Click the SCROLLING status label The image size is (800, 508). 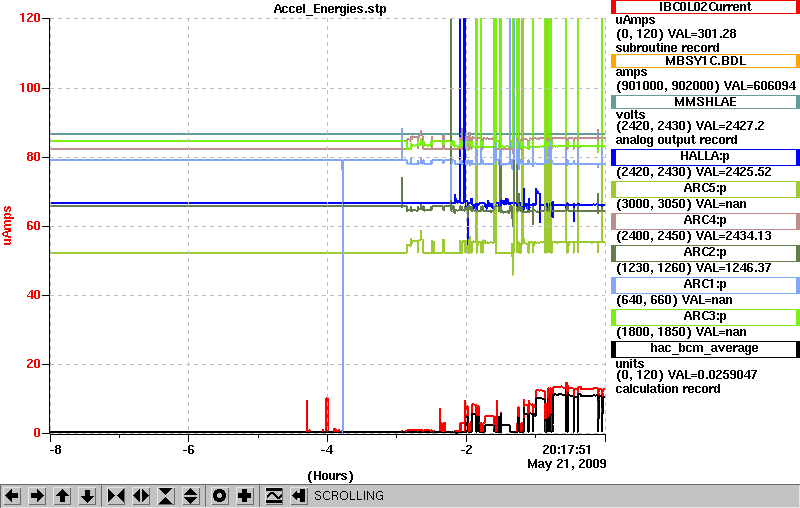tap(348, 496)
